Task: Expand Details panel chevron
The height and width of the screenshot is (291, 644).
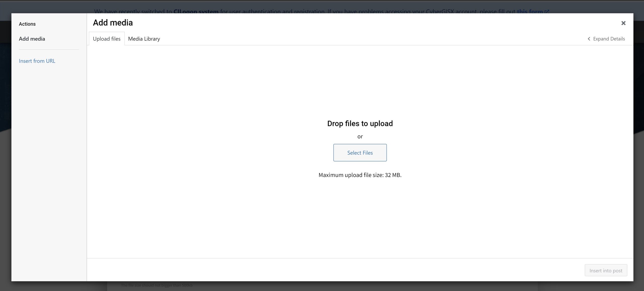Action: pyautogui.click(x=588, y=39)
